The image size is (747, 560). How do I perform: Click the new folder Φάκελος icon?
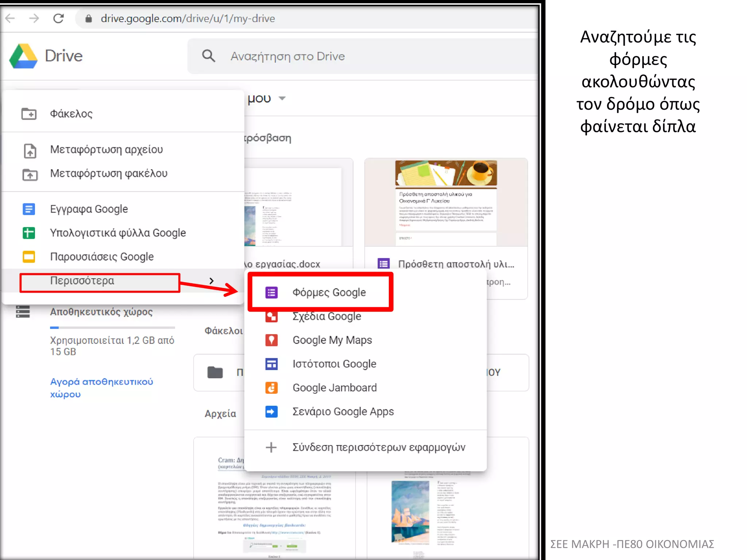click(x=29, y=114)
